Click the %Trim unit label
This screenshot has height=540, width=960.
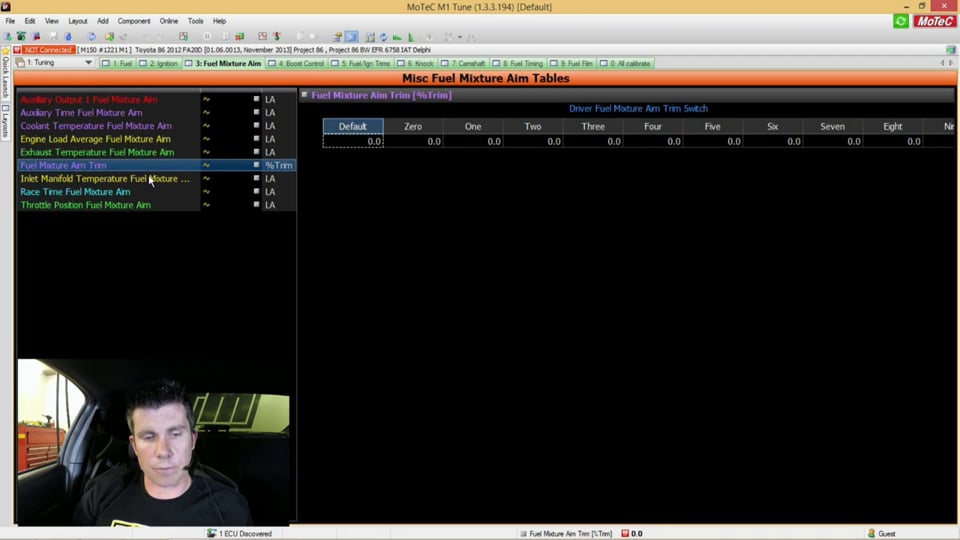[x=279, y=165]
